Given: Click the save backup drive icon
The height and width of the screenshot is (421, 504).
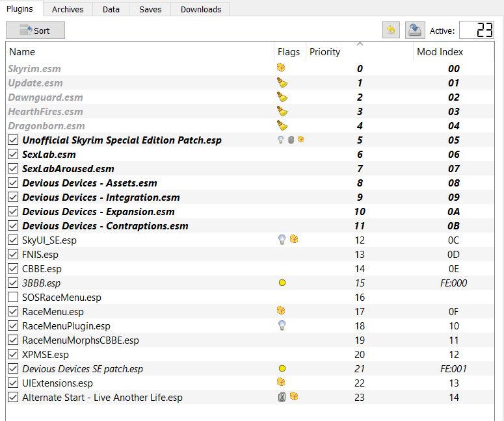Looking at the screenshot, I should [x=415, y=31].
